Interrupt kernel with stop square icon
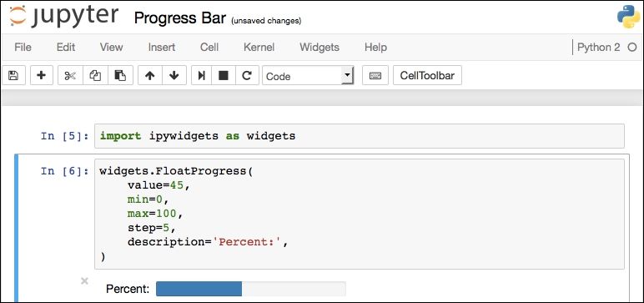 point(224,76)
